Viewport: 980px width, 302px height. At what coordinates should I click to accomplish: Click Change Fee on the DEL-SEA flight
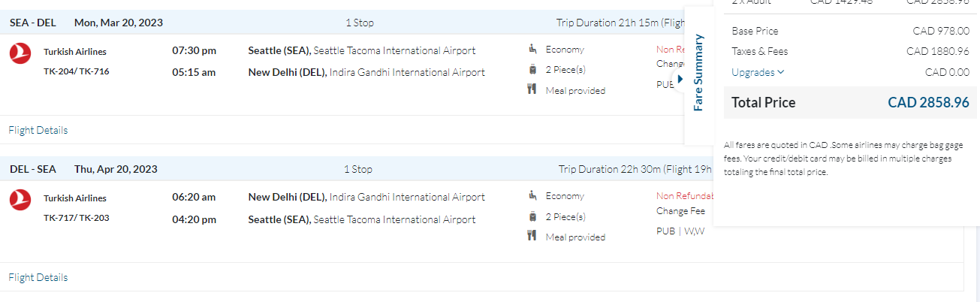pos(680,211)
